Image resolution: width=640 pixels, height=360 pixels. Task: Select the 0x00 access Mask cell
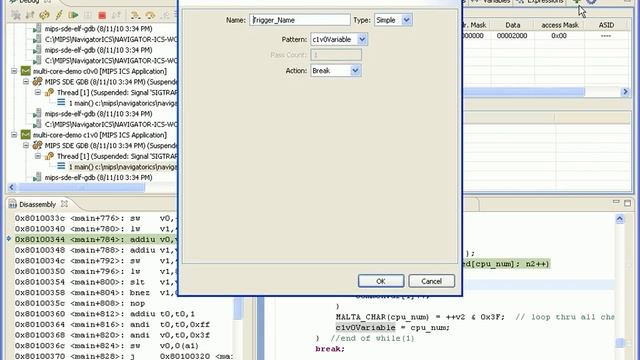[559, 36]
